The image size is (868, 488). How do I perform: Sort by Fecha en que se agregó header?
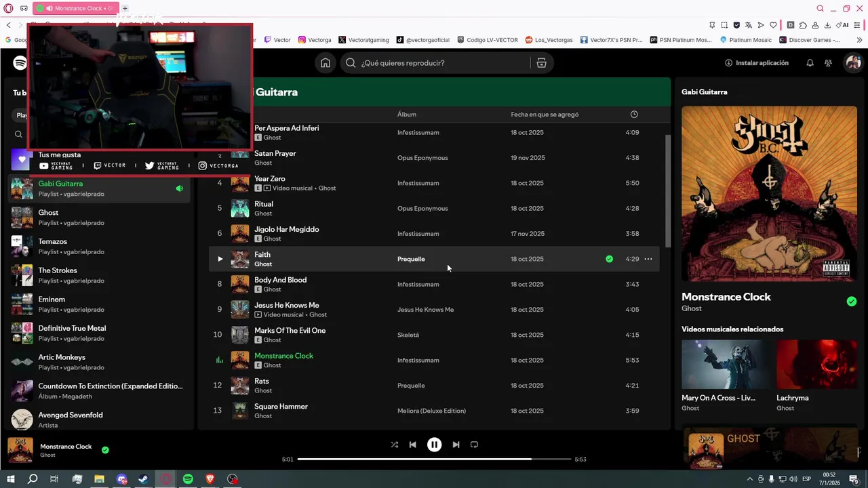(545, 115)
